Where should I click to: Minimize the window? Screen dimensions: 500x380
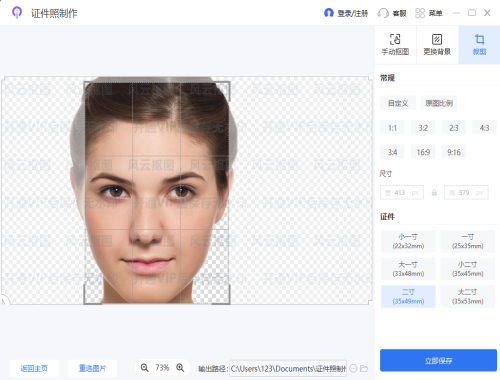click(456, 13)
